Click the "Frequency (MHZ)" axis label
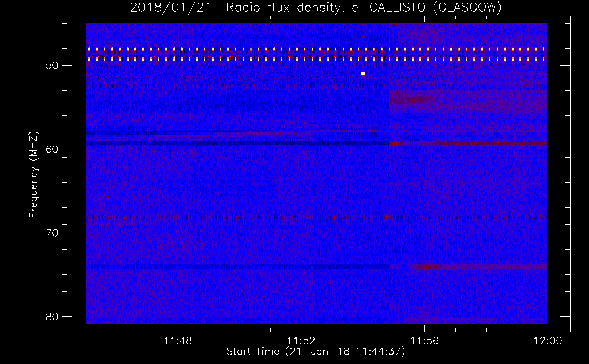The width and height of the screenshot is (589, 364). [x=33, y=174]
